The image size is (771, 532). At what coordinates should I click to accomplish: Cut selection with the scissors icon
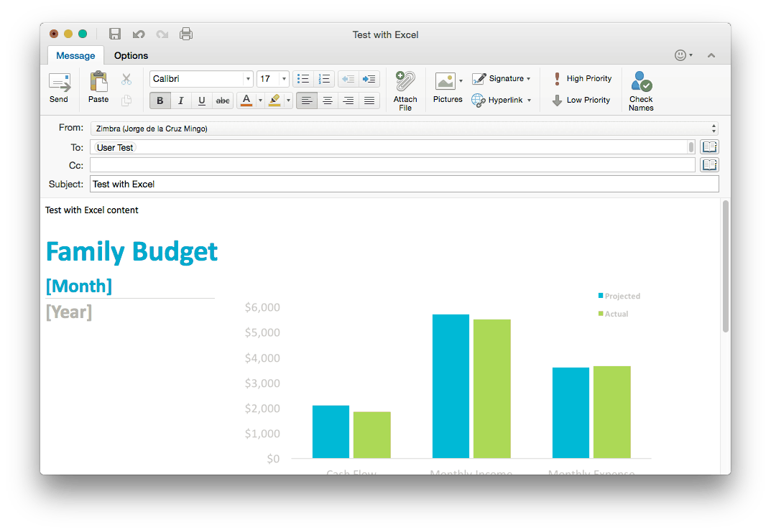click(x=126, y=78)
